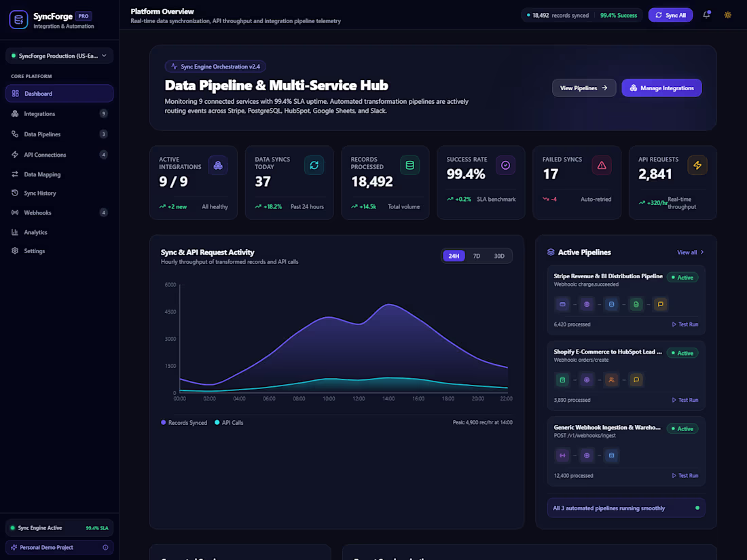Screen dimensions: 747x560
Task: Click the Records Synced legend dot
Action: click(x=164, y=422)
